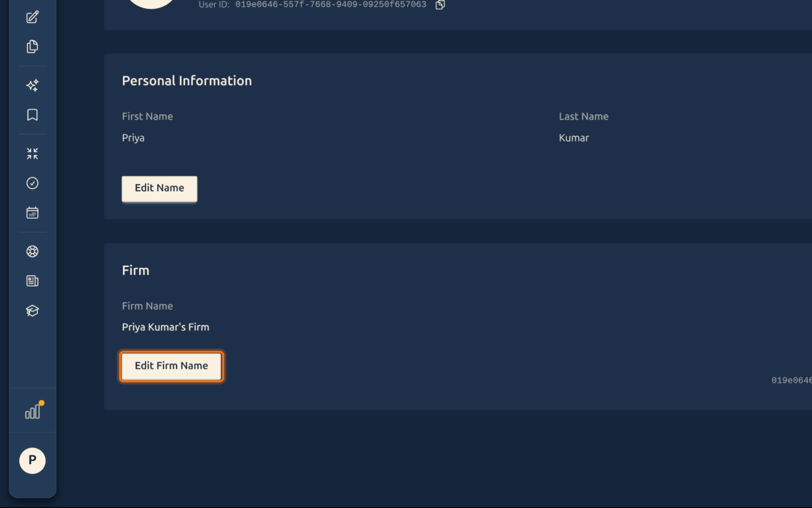Select the first name value Priya
812x508 pixels.
133,138
